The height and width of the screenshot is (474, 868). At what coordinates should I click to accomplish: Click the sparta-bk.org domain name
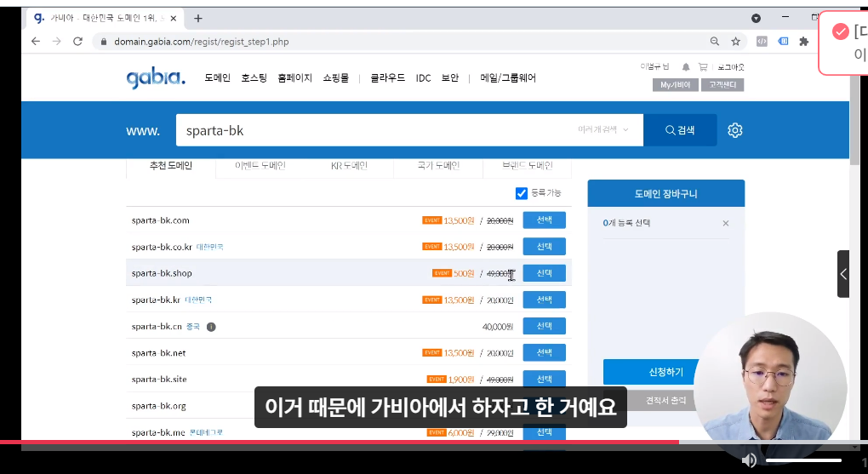click(159, 406)
